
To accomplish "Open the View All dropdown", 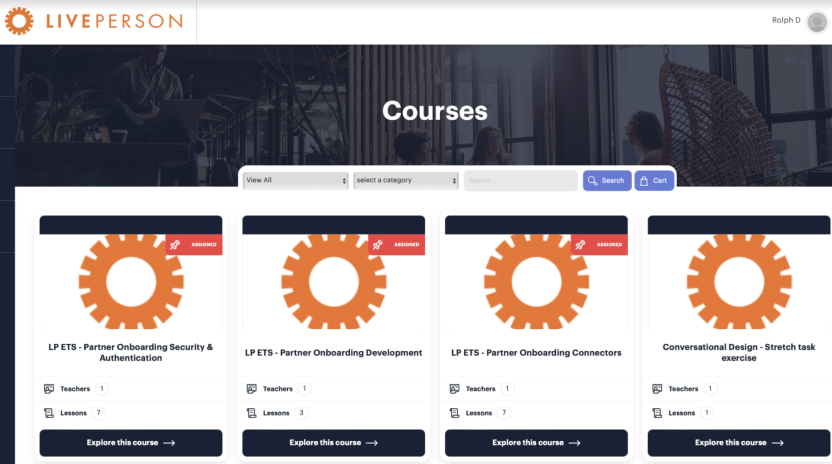I will pos(296,181).
